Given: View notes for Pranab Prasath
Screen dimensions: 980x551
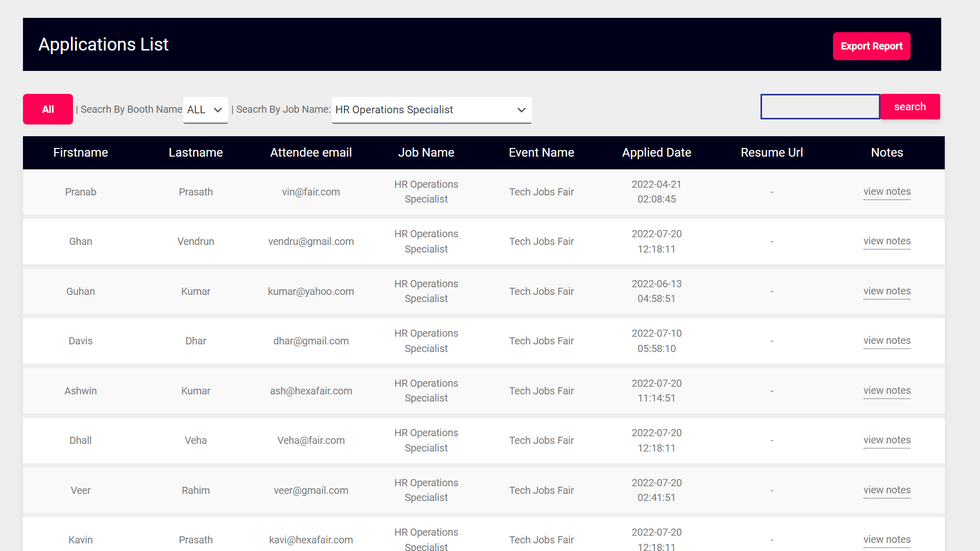Looking at the screenshot, I should tap(887, 191).
